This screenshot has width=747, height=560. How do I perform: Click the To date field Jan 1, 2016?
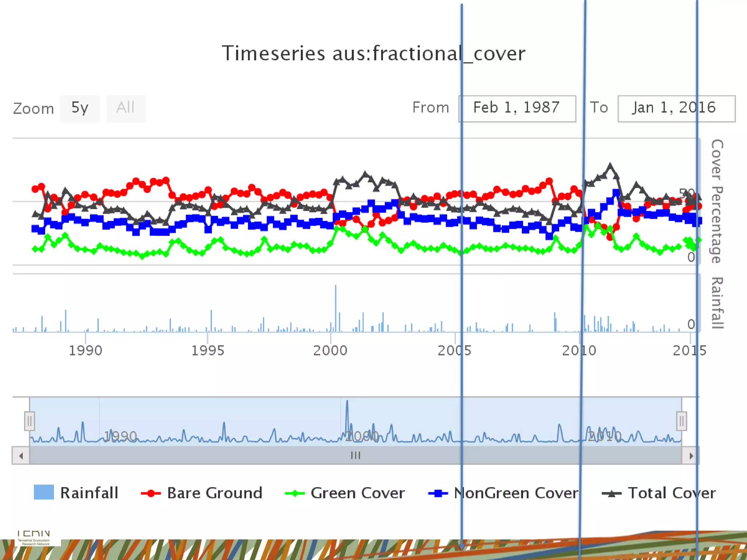[676, 108]
